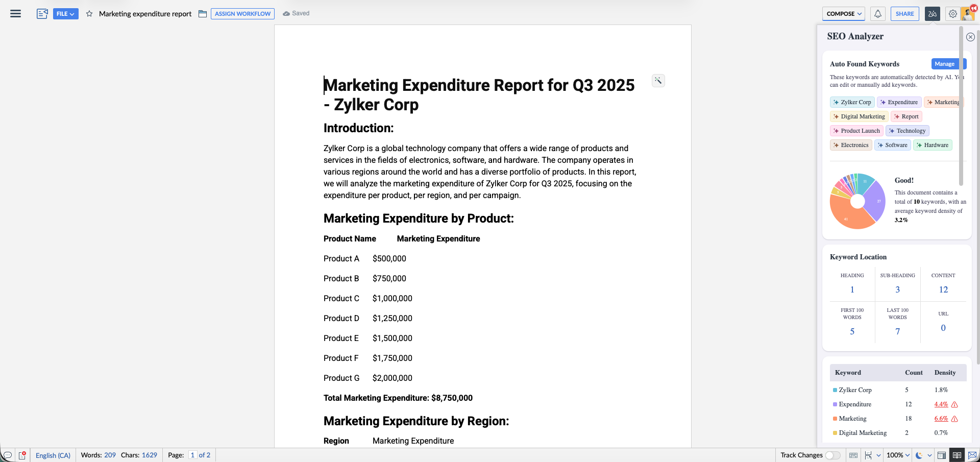Image resolution: width=980 pixels, height=462 pixels.
Task: Open document settings gear icon
Action: click(x=952, y=14)
